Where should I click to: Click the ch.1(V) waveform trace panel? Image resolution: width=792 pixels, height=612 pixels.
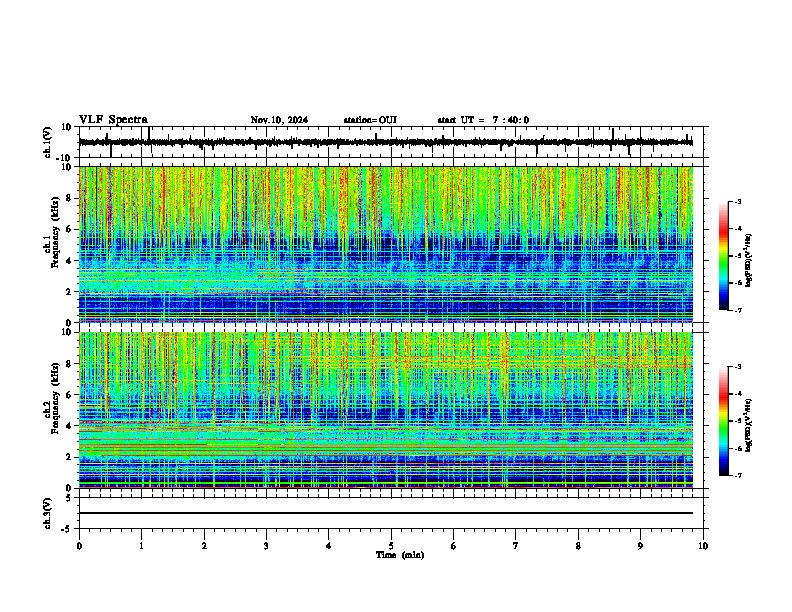pyautogui.click(x=393, y=142)
